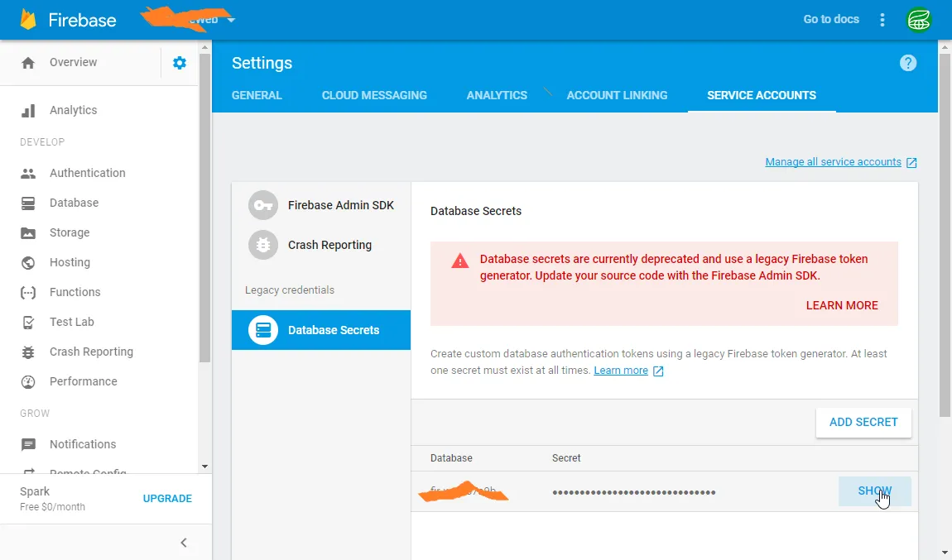Screen dimensions: 952x560
Task: Click the Test Lab checklist icon
Action: pos(28,322)
